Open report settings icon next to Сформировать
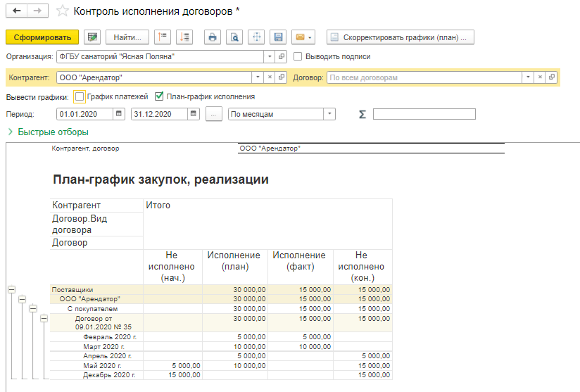Viewport: 580px width, 392px height. pyautogui.click(x=92, y=37)
